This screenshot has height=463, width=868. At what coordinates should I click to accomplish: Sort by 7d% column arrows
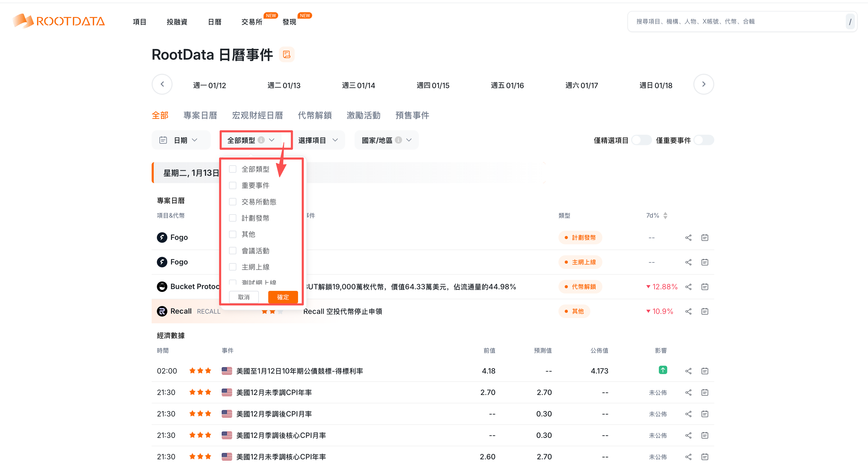pos(665,216)
